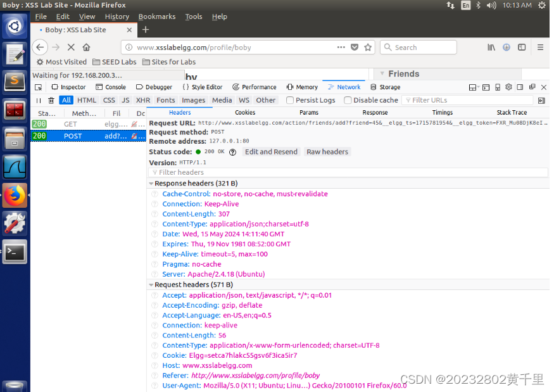Open the Storage panel
The height and width of the screenshot is (392, 554).
[385, 87]
